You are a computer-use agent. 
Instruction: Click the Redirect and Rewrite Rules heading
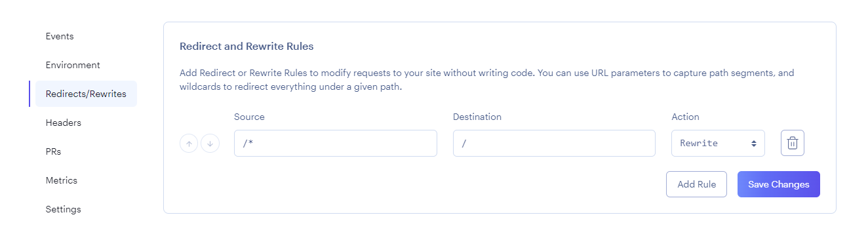(x=247, y=47)
